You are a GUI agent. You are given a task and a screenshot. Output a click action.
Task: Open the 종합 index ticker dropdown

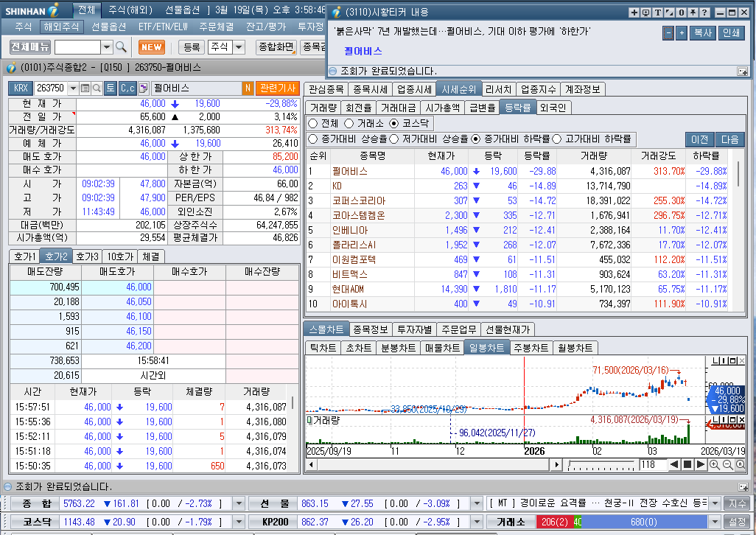pyautogui.click(x=239, y=503)
